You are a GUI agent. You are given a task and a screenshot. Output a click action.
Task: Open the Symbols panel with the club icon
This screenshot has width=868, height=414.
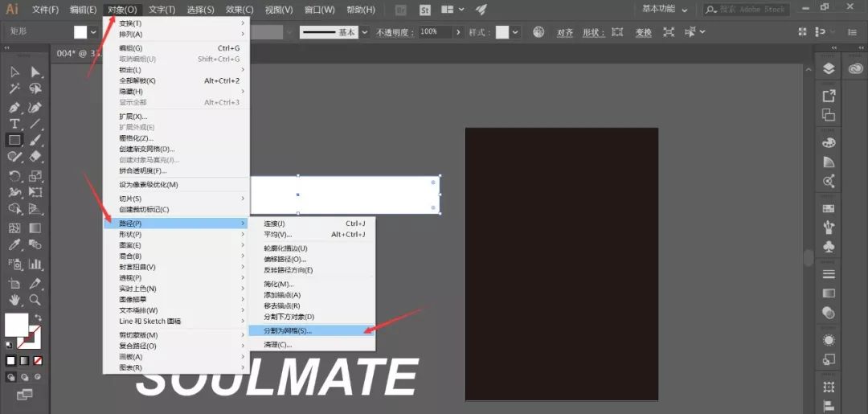[x=829, y=247]
